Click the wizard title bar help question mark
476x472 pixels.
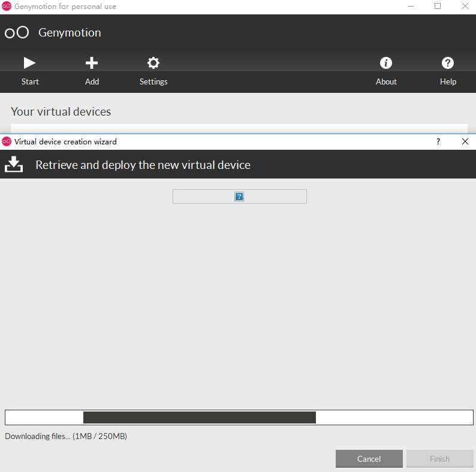pos(438,141)
